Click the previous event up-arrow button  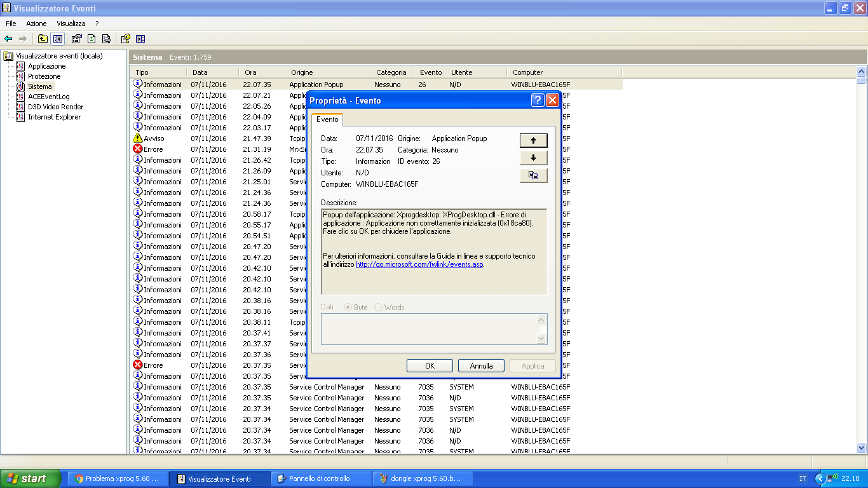(533, 140)
